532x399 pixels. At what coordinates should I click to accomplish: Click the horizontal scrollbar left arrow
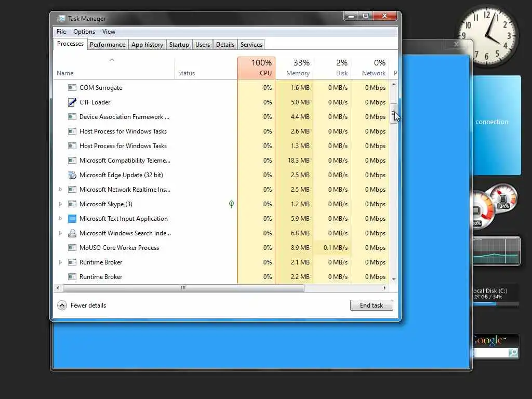click(x=58, y=288)
